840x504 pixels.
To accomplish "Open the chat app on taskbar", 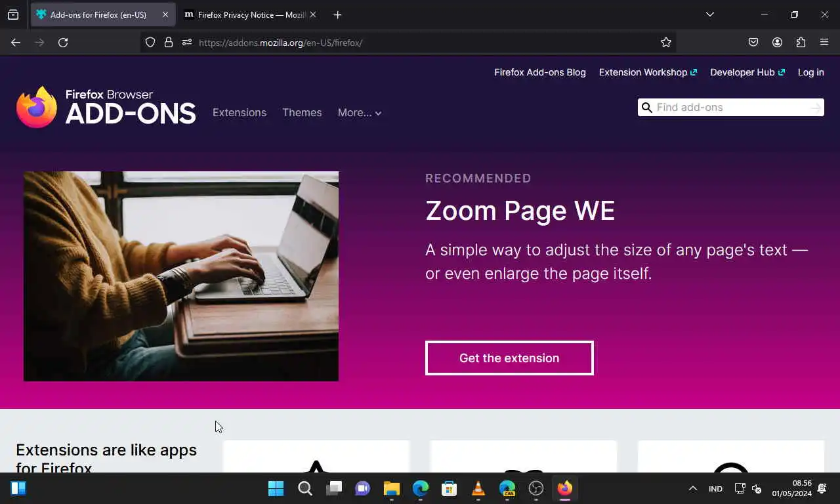I will coord(363,488).
